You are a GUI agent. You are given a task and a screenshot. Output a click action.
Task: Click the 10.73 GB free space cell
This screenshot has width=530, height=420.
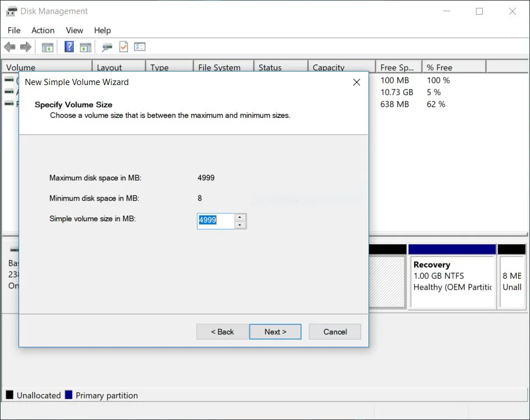(x=397, y=92)
